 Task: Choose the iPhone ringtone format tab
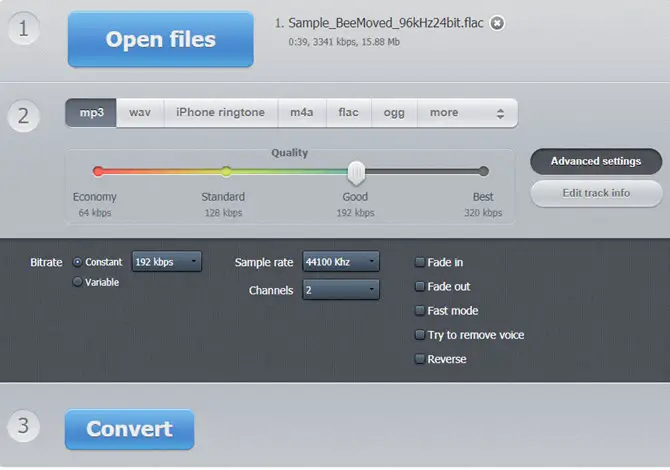point(220,113)
